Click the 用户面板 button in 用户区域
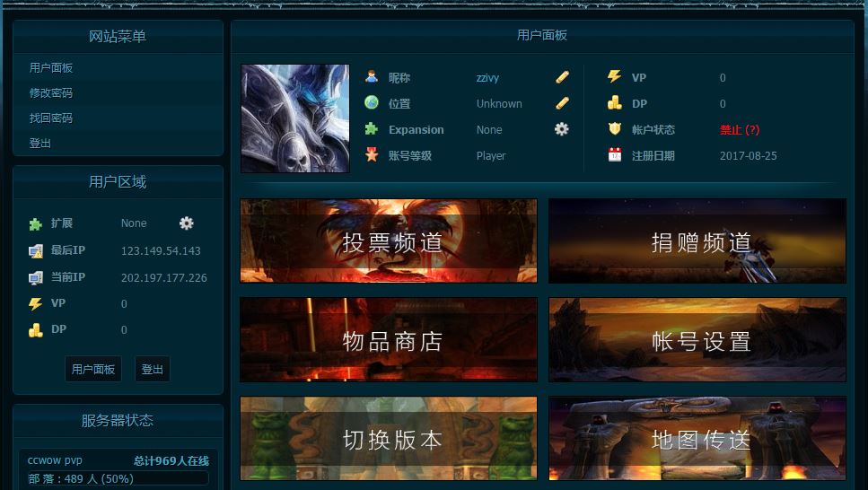 click(x=93, y=369)
